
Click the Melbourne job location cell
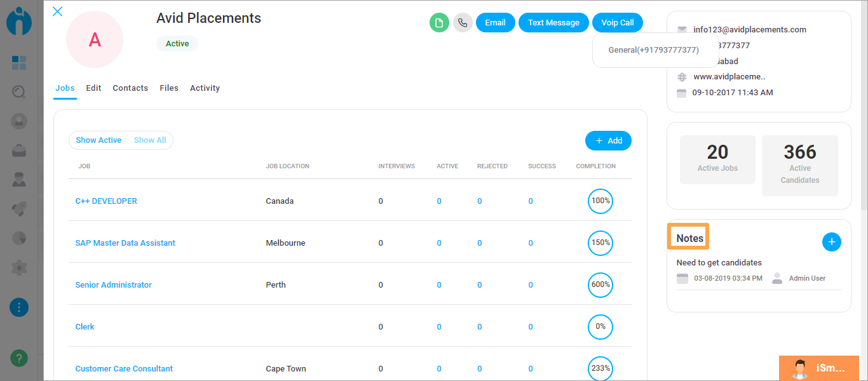click(x=285, y=243)
